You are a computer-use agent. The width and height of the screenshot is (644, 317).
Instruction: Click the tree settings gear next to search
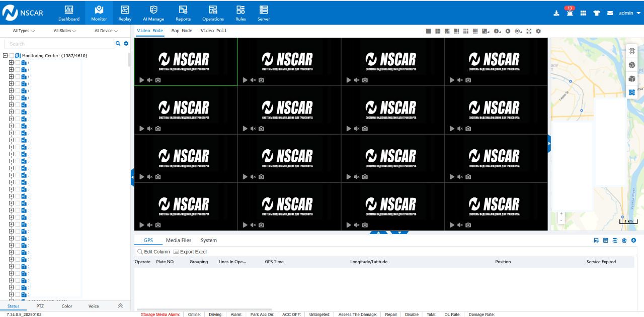click(126, 44)
